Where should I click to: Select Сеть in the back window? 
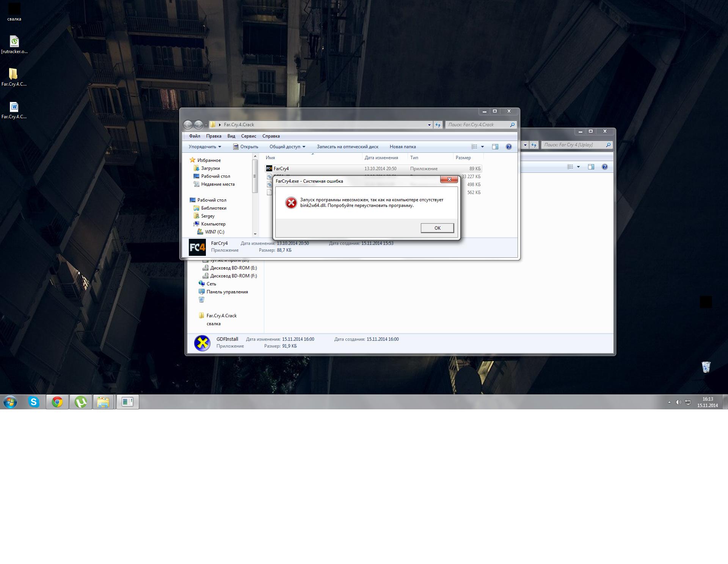[211, 284]
